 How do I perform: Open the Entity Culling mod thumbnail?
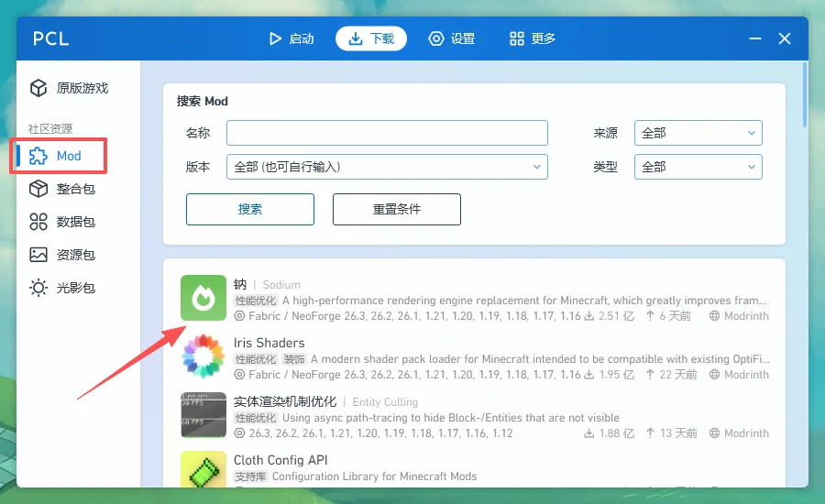click(x=203, y=414)
